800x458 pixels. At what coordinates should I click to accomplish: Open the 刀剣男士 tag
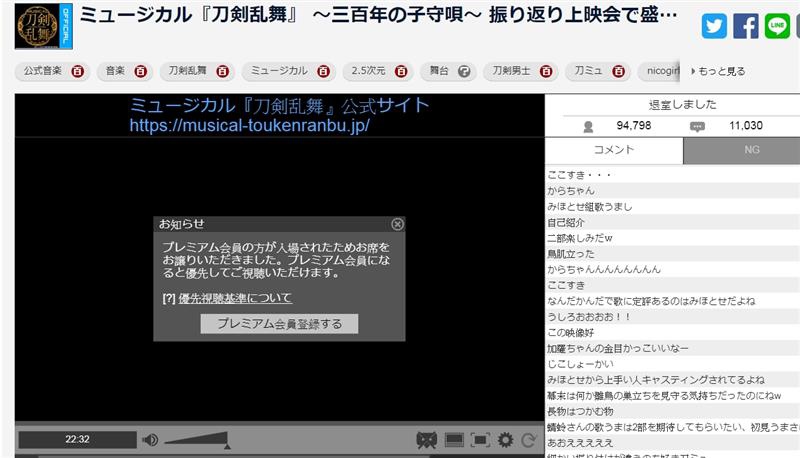(511, 71)
